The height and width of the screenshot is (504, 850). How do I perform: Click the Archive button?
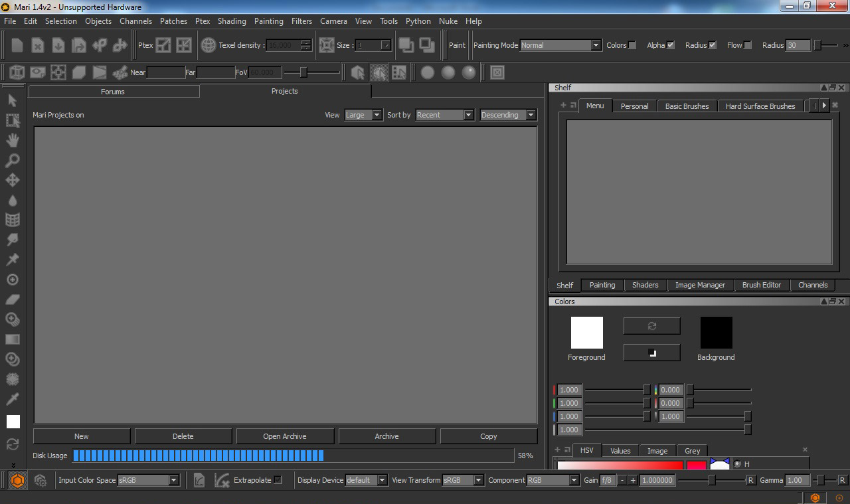coord(386,436)
